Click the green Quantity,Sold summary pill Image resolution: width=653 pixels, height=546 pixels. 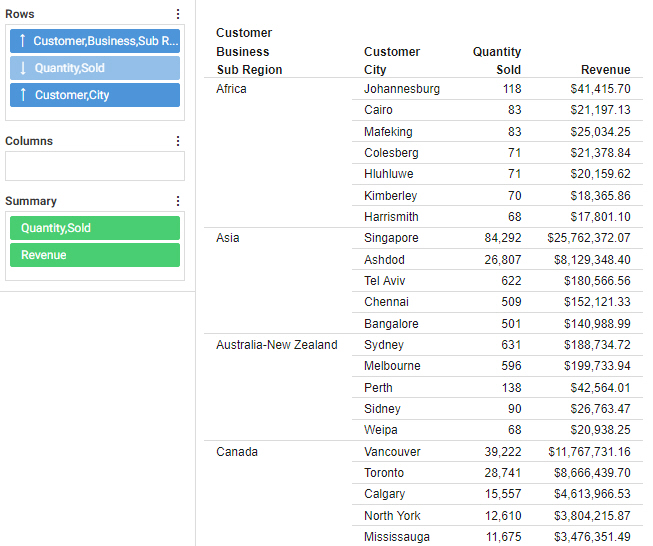tap(95, 228)
